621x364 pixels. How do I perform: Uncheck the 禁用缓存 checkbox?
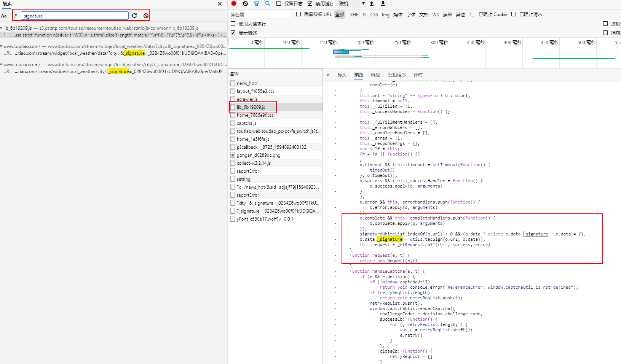(310, 3)
